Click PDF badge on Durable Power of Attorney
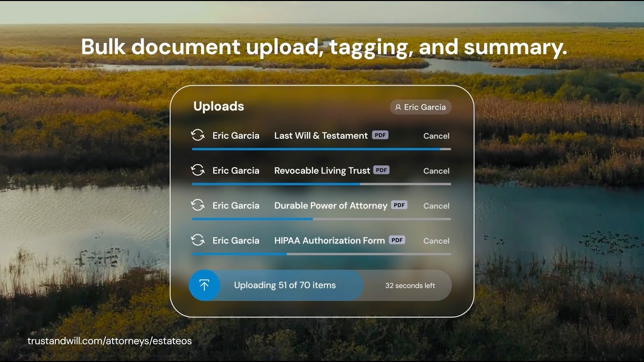Image resolution: width=644 pixels, height=362 pixels. (399, 205)
